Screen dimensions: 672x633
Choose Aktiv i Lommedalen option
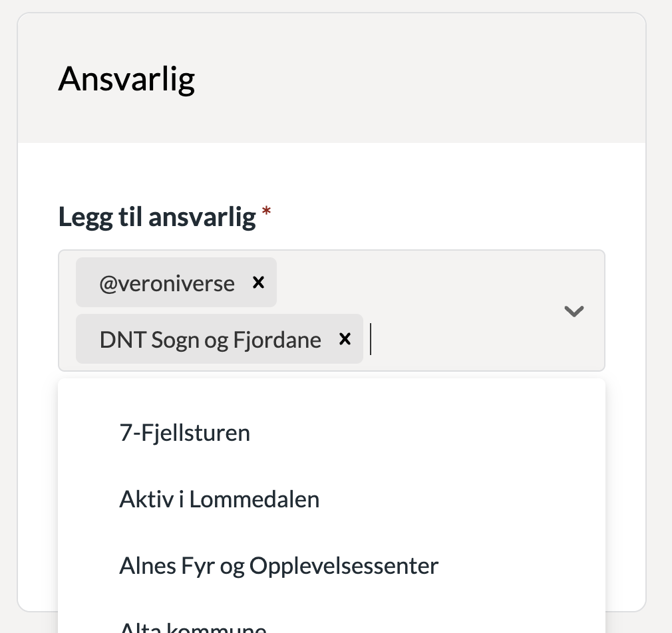point(220,499)
